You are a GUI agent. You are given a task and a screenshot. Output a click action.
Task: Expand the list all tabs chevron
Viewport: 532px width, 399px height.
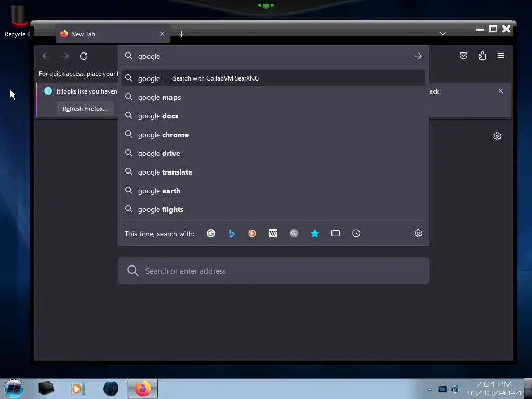[443, 34]
